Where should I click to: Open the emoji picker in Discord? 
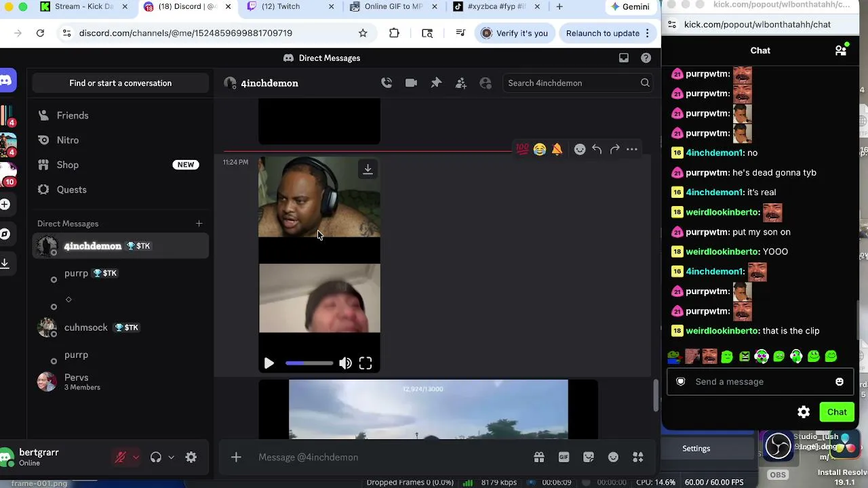(613, 457)
